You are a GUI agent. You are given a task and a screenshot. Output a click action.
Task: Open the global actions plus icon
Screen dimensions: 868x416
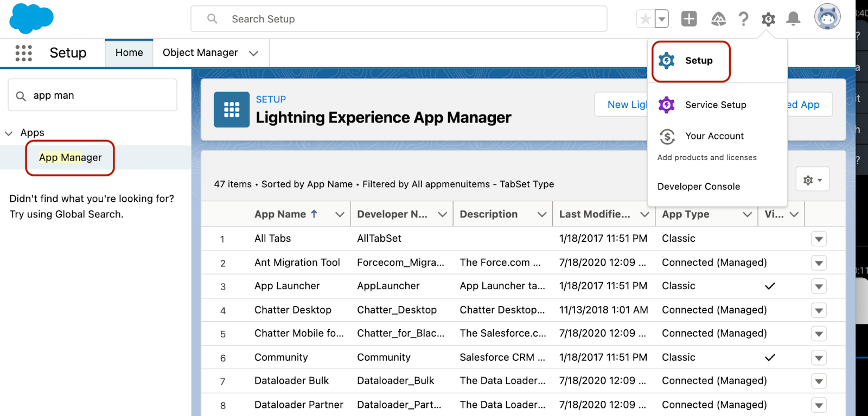click(x=689, y=19)
